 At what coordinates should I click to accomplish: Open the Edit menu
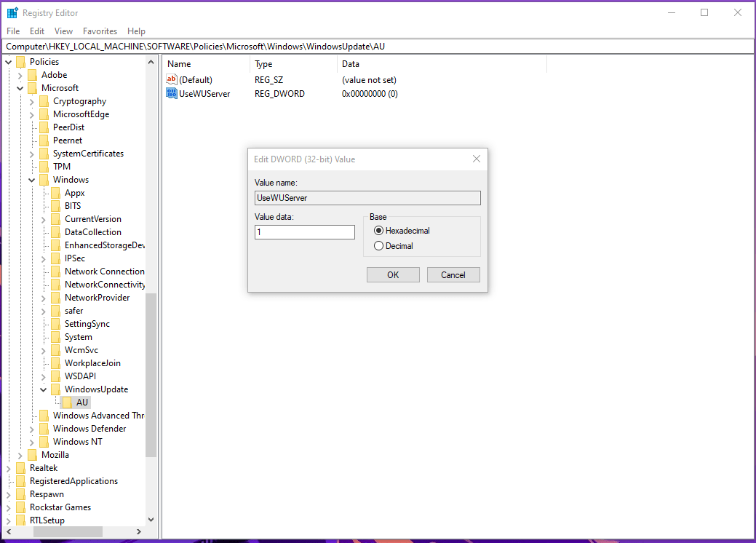tap(37, 31)
